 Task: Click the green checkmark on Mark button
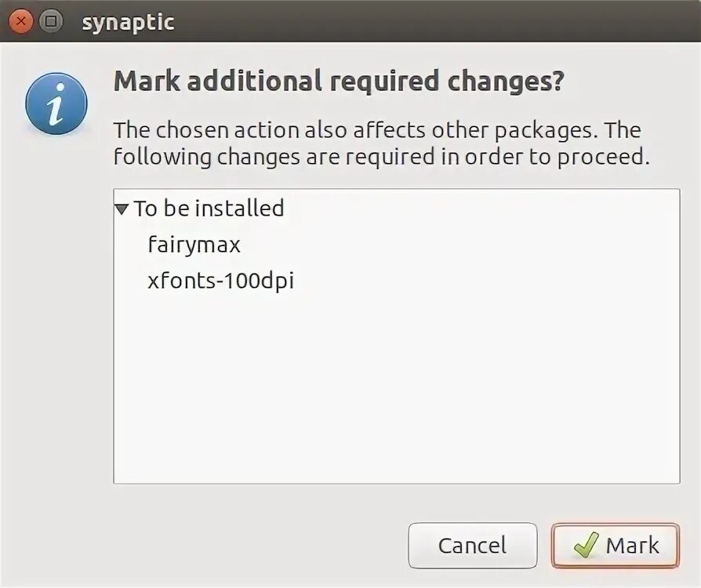[586, 545]
